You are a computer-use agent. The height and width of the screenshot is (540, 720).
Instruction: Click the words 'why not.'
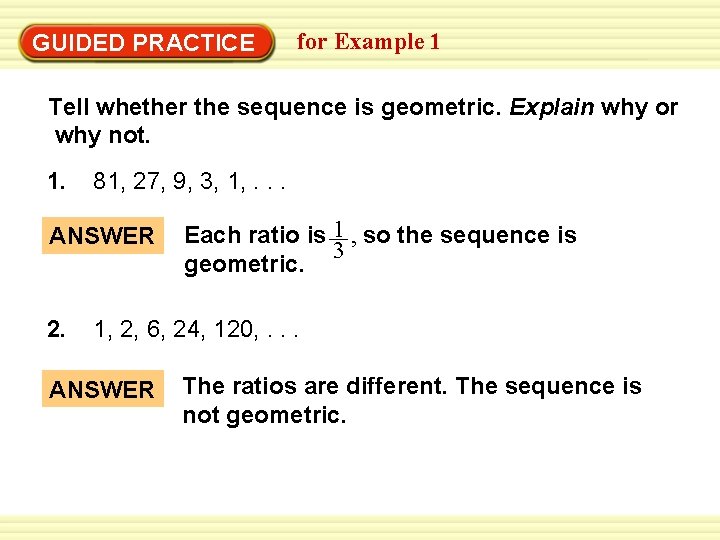(102, 136)
